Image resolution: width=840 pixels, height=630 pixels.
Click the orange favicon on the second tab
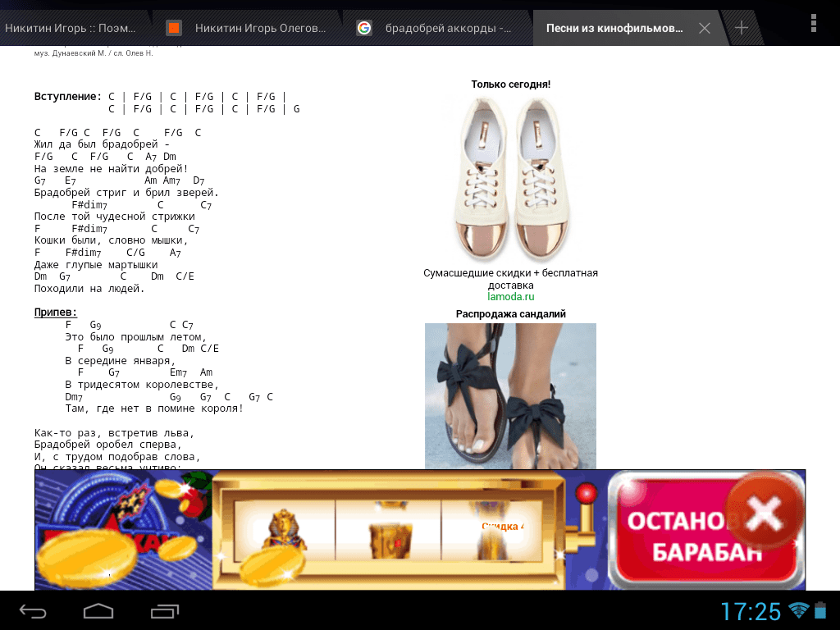[x=174, y=28]
